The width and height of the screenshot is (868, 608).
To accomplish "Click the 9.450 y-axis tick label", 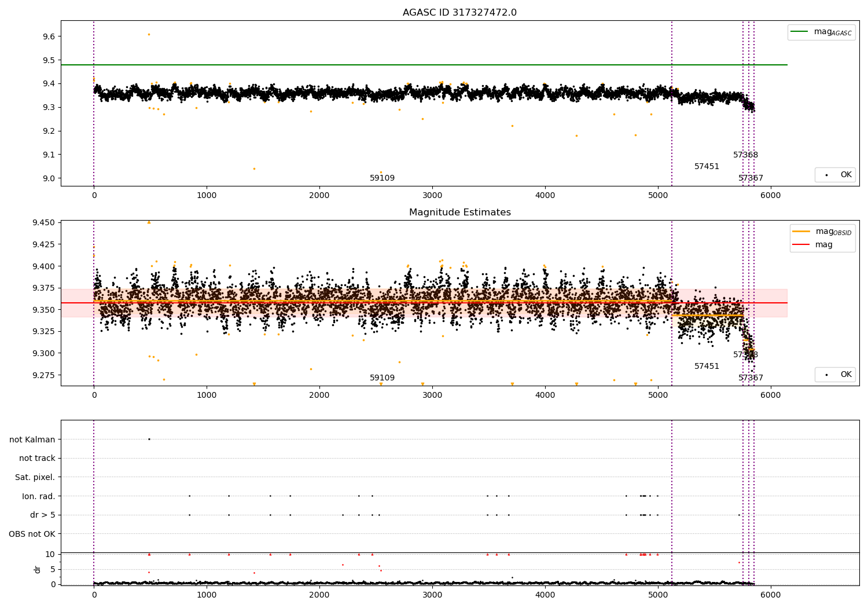I will click(x=45, y=223).
